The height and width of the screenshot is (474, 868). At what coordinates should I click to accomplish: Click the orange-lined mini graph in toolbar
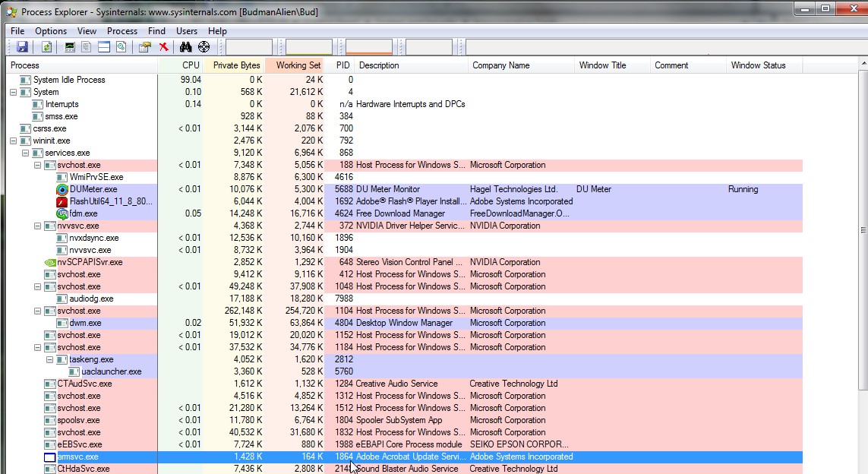(368, 47)
